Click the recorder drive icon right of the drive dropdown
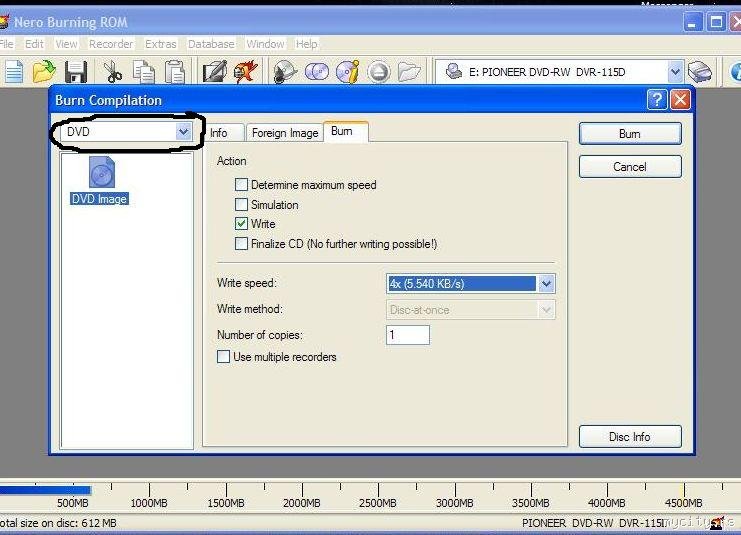Viewport: 741px width, 535px height. pyautogui.click(x=700, y=72)
